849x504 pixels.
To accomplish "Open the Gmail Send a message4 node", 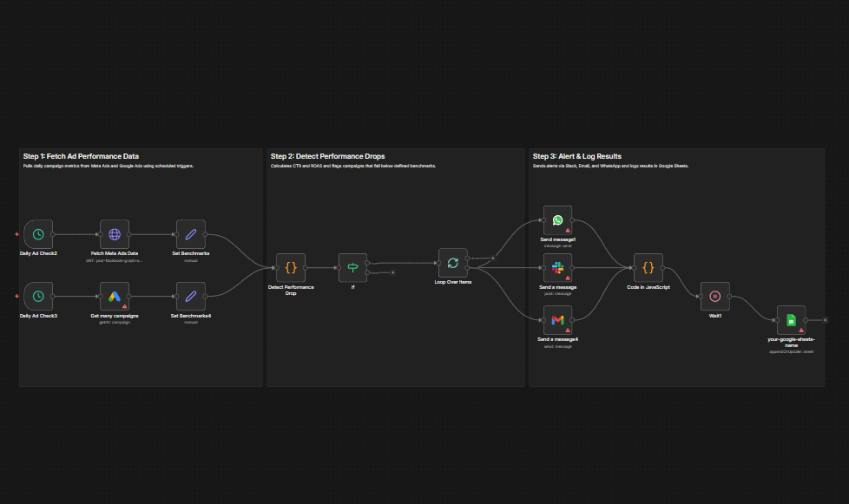I will 557,320.
